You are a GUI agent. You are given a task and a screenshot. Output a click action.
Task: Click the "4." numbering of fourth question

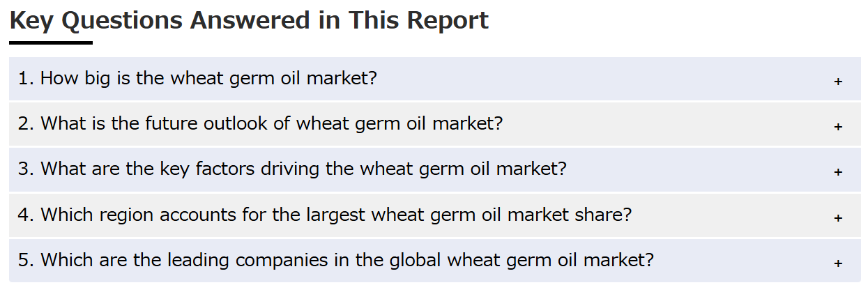pos(26,215)
